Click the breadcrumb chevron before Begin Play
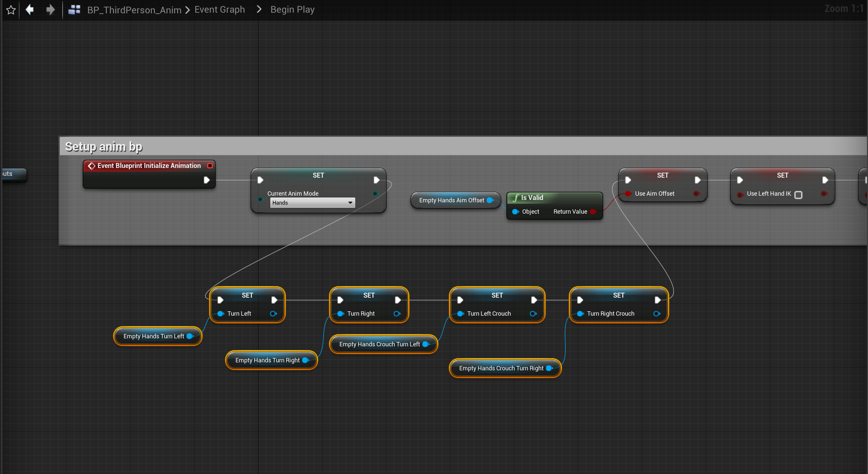The image size is (868, 474). (x=259, y=9)
